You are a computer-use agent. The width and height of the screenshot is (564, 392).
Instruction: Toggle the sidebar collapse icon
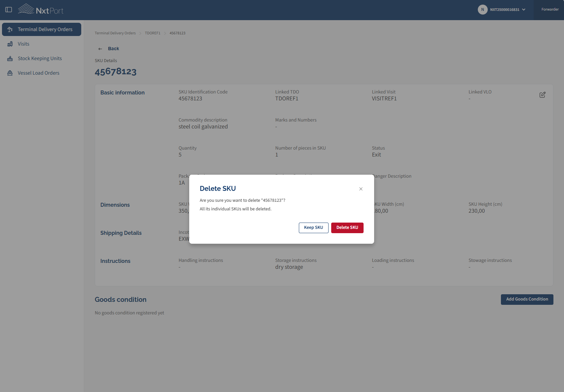pos(9,10)
